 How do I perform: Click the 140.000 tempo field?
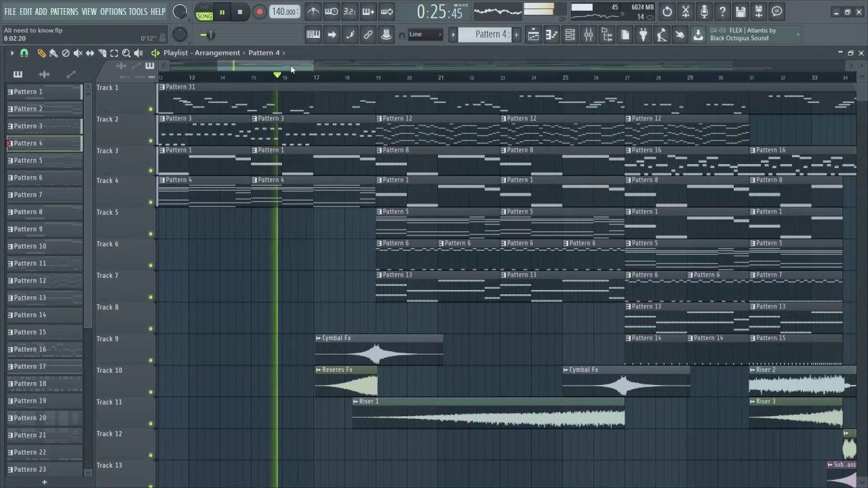(x=284, y=12)
